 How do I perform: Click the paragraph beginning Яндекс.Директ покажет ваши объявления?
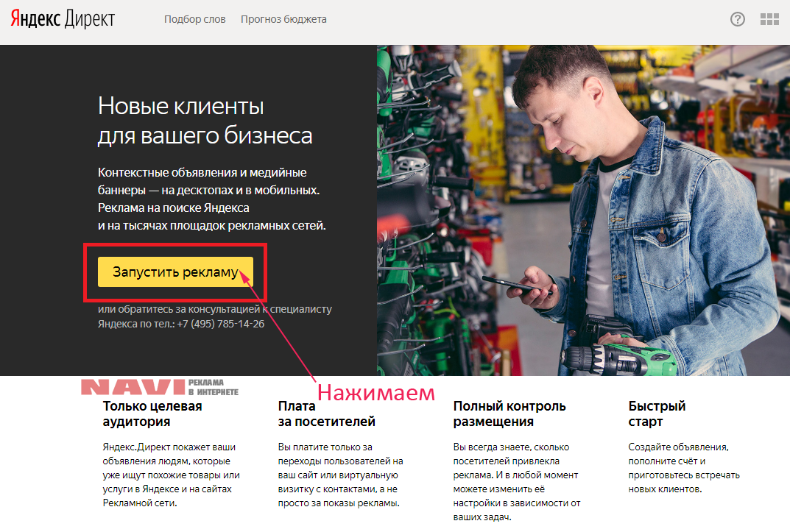click(x=172, y=475)
